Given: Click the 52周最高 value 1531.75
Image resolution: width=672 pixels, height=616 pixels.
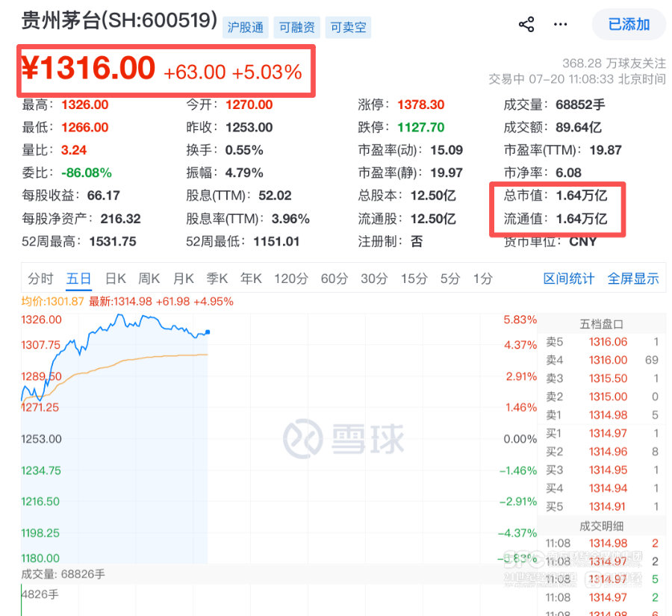Looking at the screenshot, I should pos(113,241).
